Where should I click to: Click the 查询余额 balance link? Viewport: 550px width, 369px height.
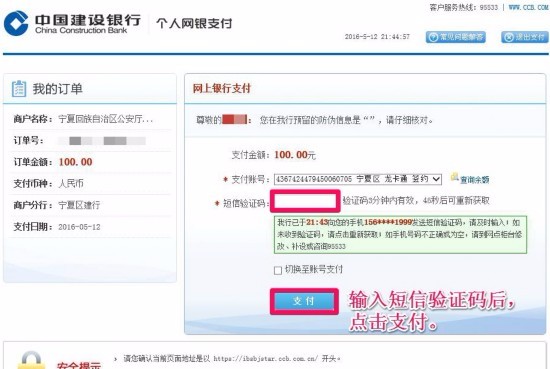pos(475,180)
